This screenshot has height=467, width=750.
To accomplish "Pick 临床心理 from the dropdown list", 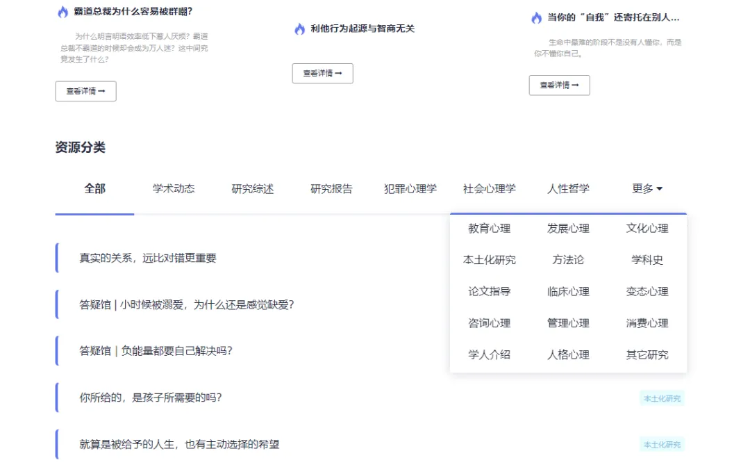I will pyautogui.click(x=568, y=292).
